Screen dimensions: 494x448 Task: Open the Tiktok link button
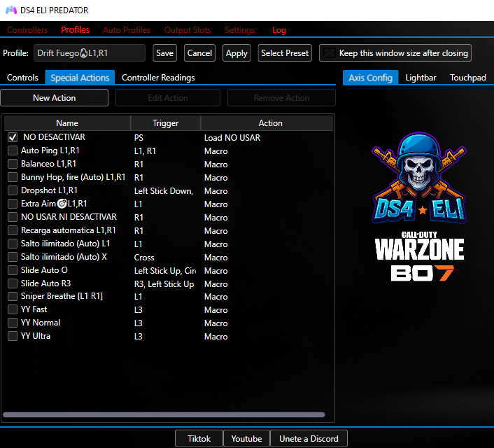pyautogui.click(x=199, y=438)
